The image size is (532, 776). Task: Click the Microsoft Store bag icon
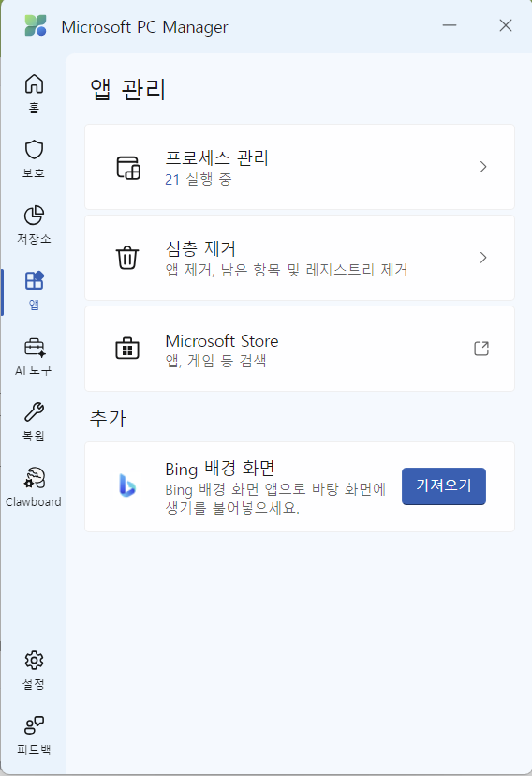(127, 349)
